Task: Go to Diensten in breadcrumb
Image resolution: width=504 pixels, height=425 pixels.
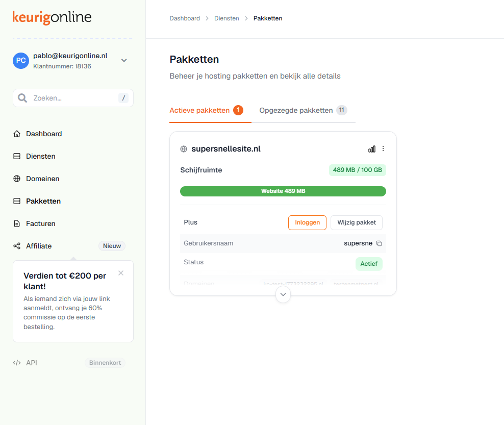Action: click(x=226, y=18)
